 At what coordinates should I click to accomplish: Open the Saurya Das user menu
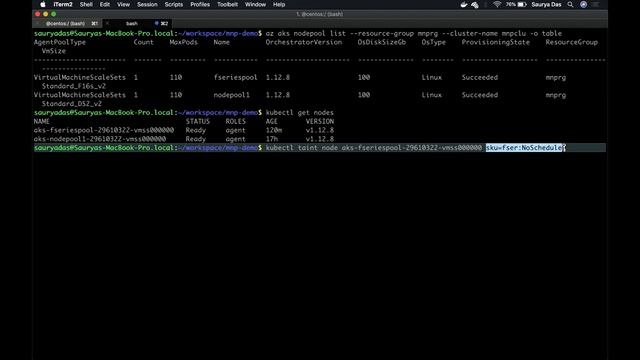[546, 4]
